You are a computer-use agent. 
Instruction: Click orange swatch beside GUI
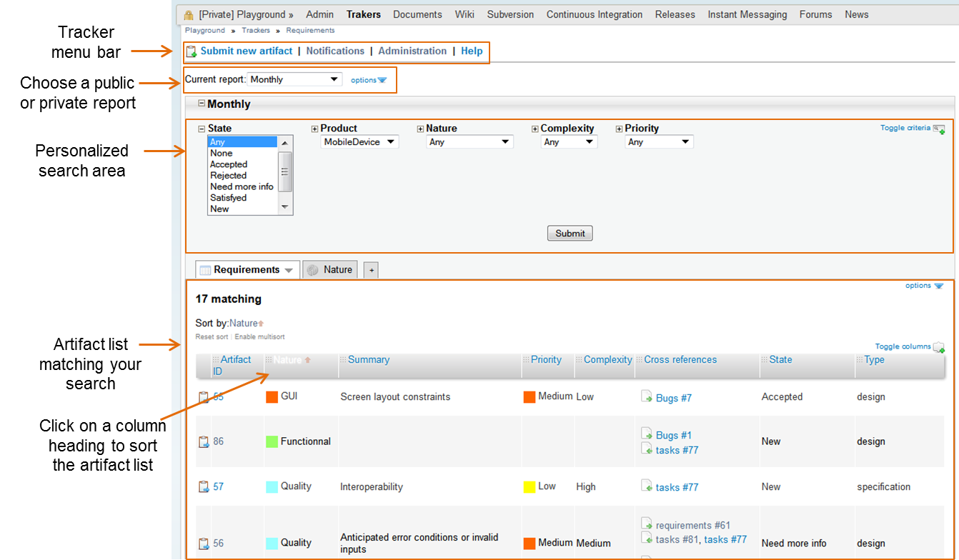(x=272, y=396)
